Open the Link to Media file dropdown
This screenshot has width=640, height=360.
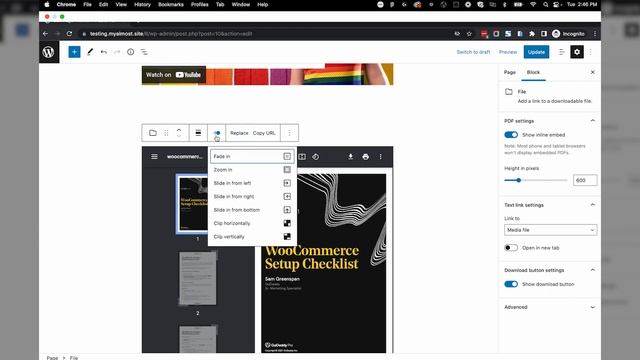pos(551,230)
